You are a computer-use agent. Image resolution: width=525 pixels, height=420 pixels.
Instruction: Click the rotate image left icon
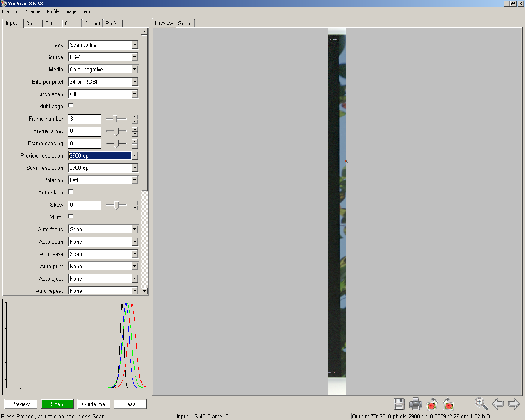click(x=432, y=404)
